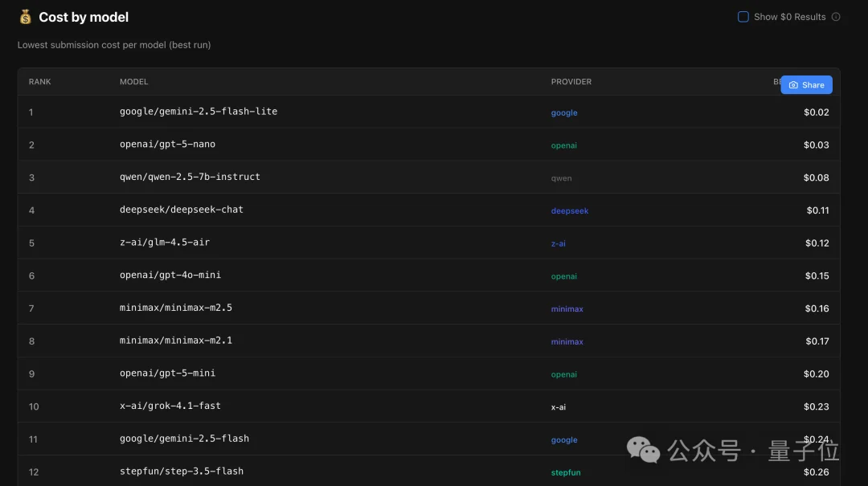Click the $0.02 cost for gemini-2.5-flash-lite
The width and height of the screenshot is (868, 486).
(816, 112)
